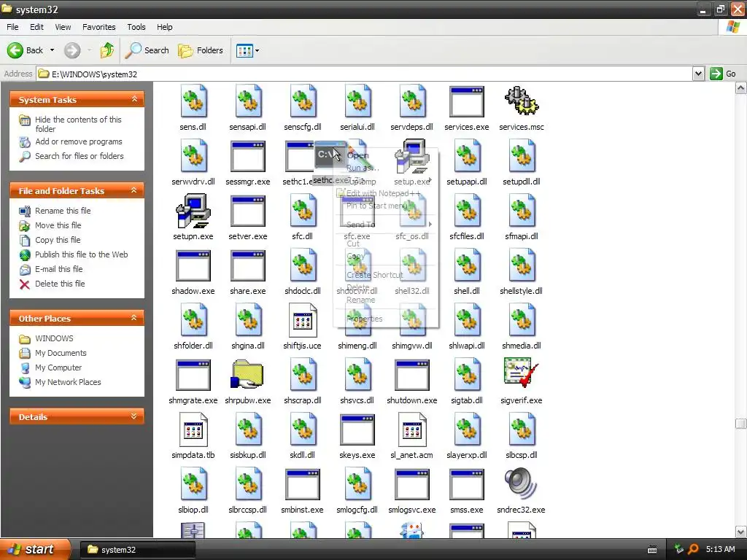Select the simpdata.tlb file icon
Viewport: 747px width, 560px height.
click(193, 429)
